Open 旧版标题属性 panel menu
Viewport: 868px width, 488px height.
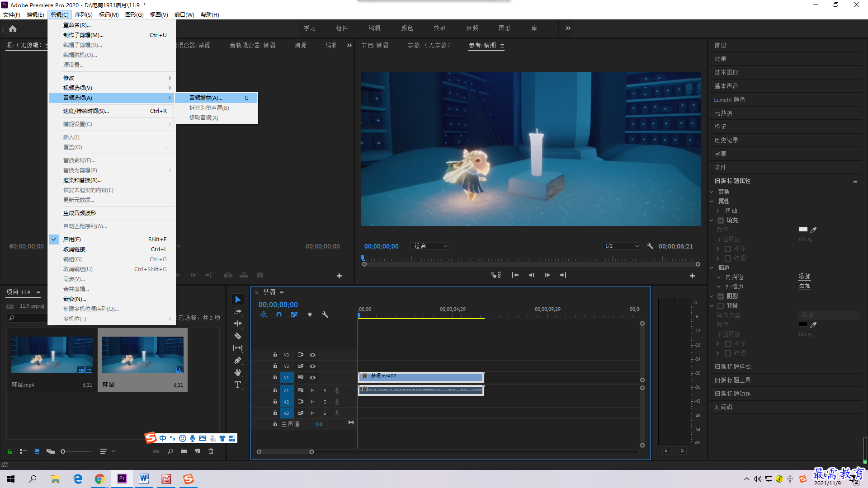tap(855, 181)
